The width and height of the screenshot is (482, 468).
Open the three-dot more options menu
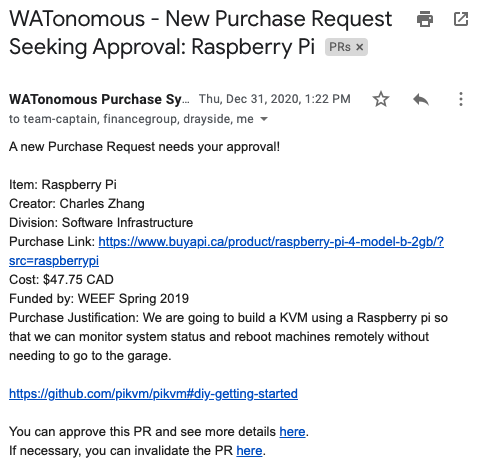[461, 99]
